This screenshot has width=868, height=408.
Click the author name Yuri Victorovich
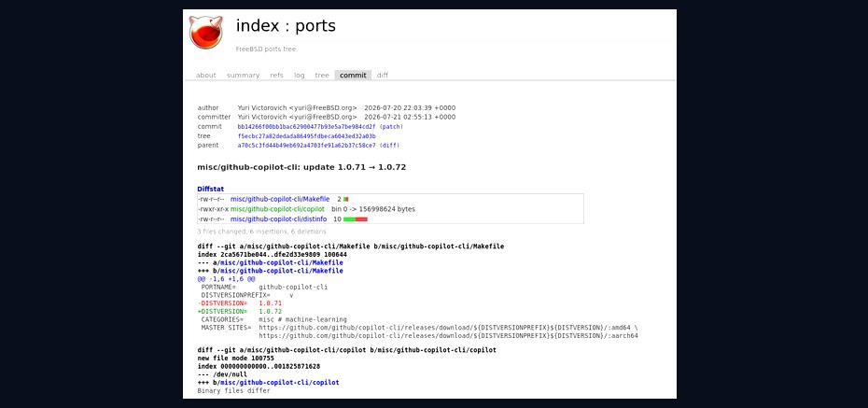(x=262, y=108)
